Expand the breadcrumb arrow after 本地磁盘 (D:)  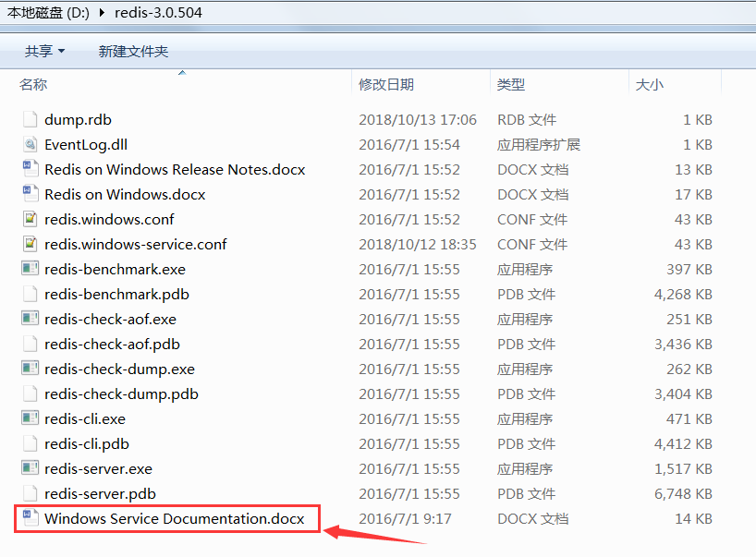click(102, 13)
